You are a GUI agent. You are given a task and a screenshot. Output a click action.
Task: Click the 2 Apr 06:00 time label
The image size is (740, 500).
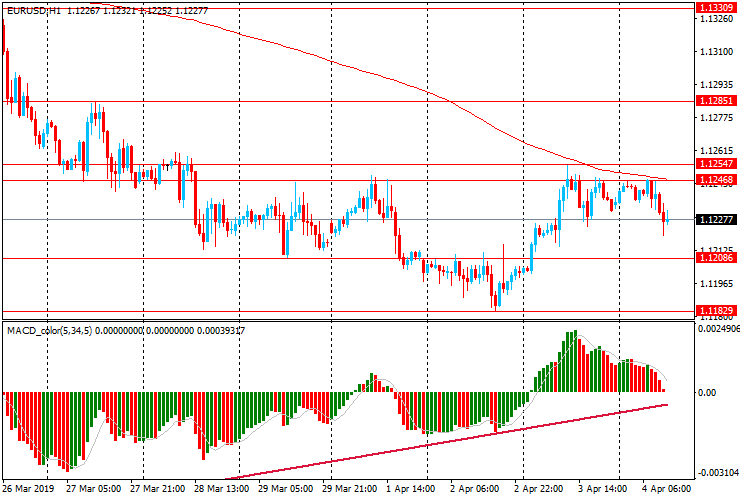[x=474, y=489]
